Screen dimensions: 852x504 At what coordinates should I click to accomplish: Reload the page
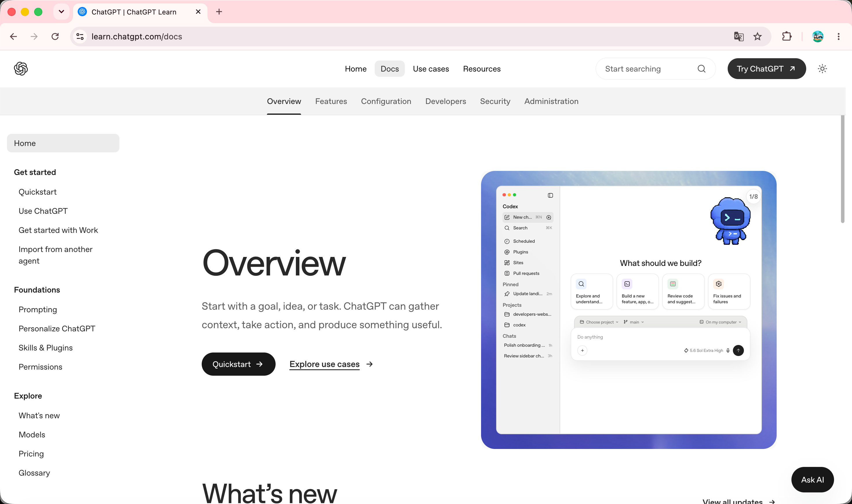click(55, 36)
